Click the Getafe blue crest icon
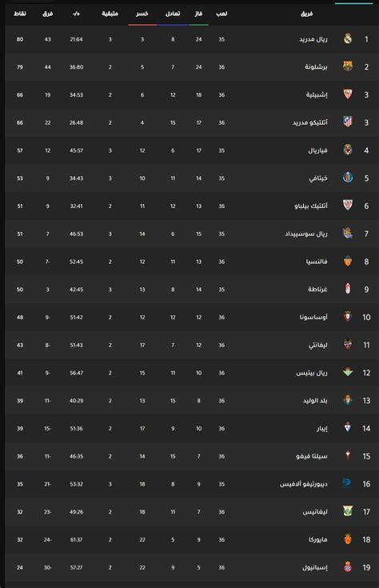The image size is (379, 588). (348, 178)
